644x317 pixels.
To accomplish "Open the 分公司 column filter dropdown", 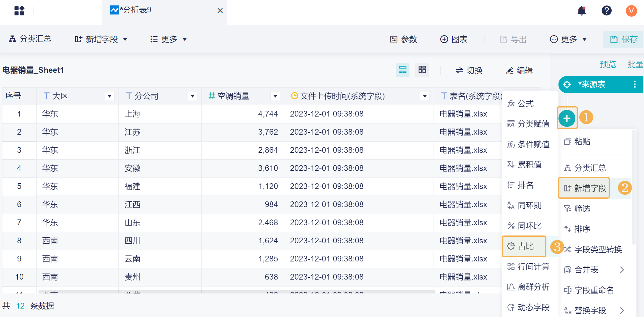I will (x=193, y=96).
